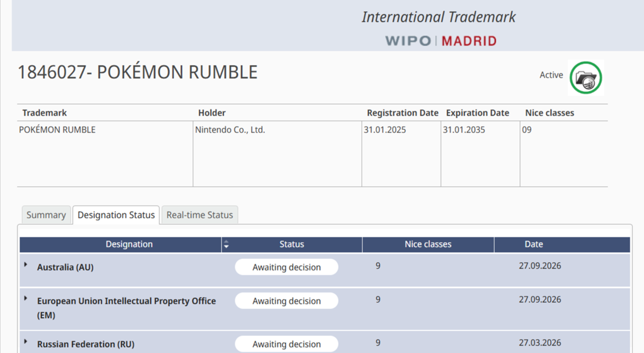Switch to the Summary tab
Image resolution: width=644 pixels, height=353 pixels.
point(46,215)
